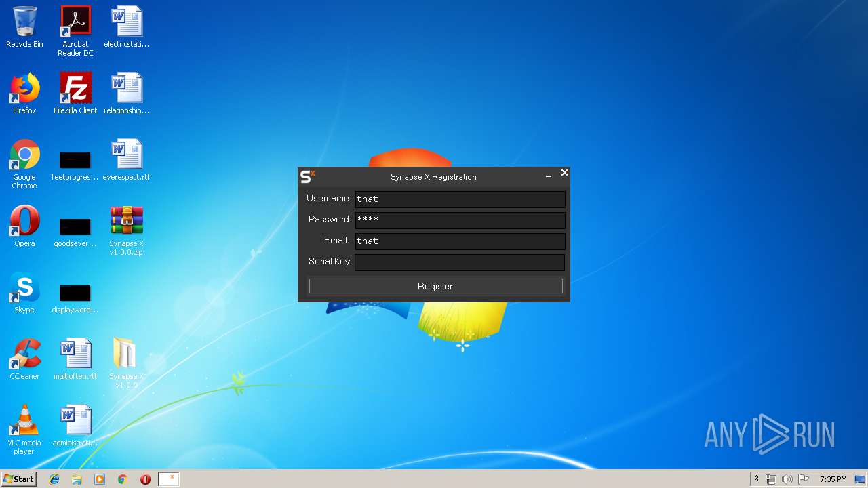Focus the empty Serial Key field
Screen dimensions: 868x488
tap(460, 262)
